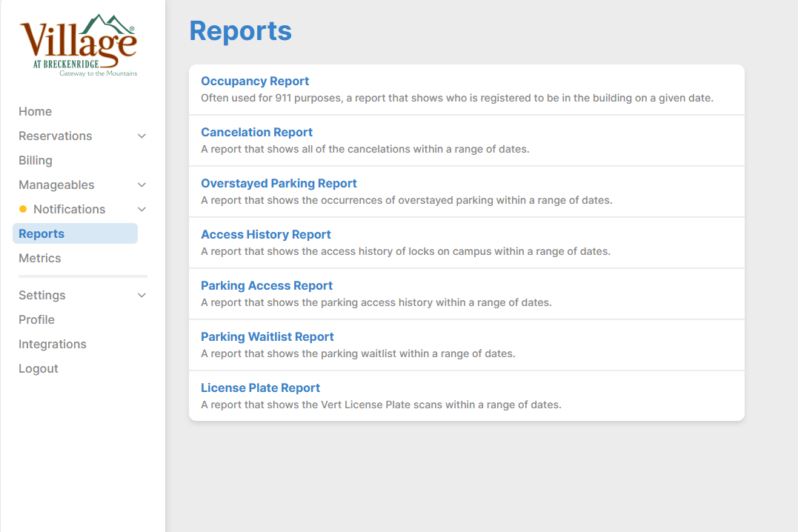This screenshot has height=532, width=798.
Task: Open the Metrics page
Action: tap(40, 259)
